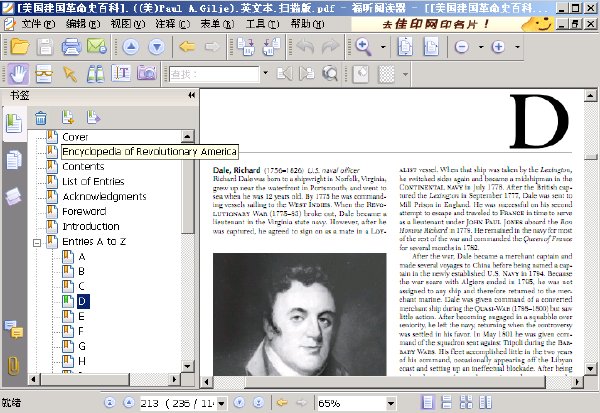Click the bookmark panel vertical scrollbar thumb
The image size is (600, 413).
point(188,188)
